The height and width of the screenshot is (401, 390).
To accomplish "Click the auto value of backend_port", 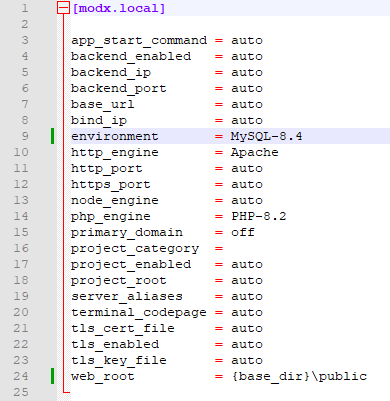I will [247, 89].
